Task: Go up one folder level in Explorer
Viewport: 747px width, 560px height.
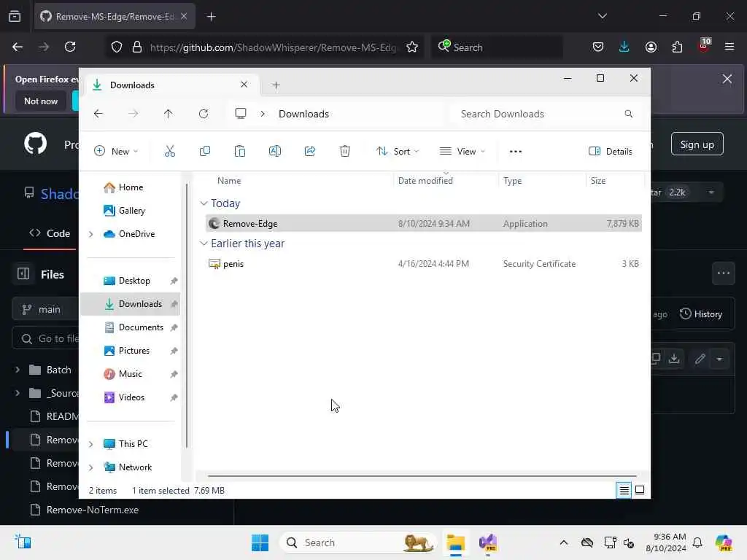Action: 169,114
